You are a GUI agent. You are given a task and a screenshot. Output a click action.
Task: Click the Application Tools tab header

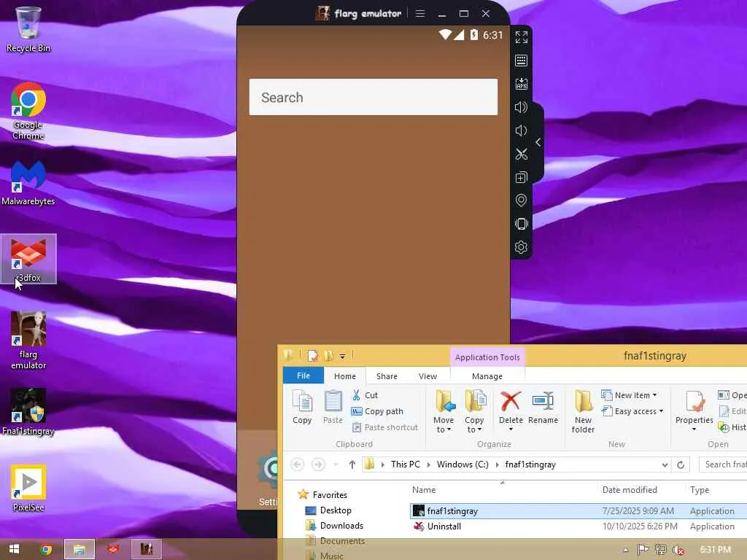(487, 357)
